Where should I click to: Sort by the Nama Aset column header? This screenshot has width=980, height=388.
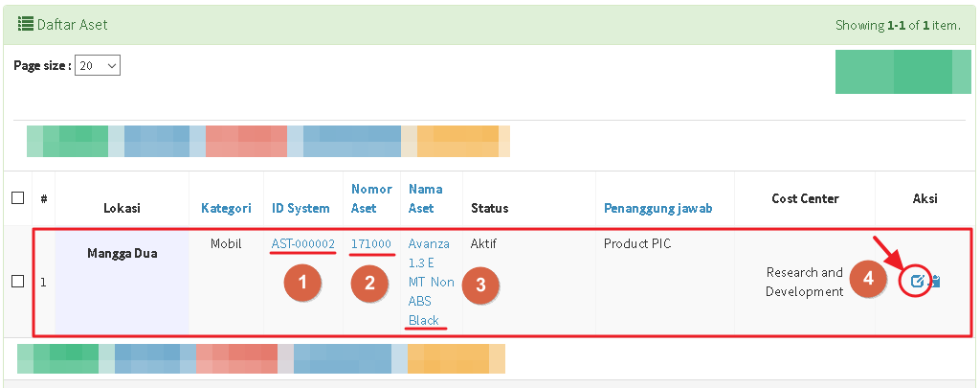click(x=422, y=198)
